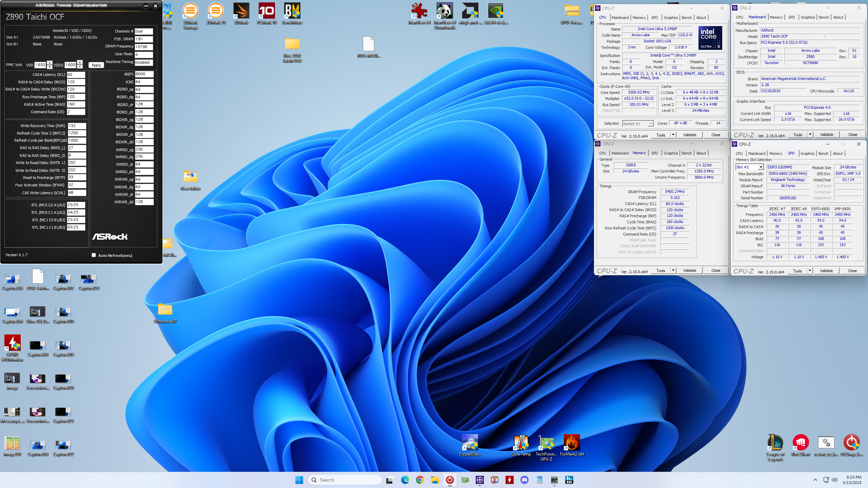Select the Windows XP folder
Image resolution: width=868 pixels, height=488 pixels.
[165, 312]
